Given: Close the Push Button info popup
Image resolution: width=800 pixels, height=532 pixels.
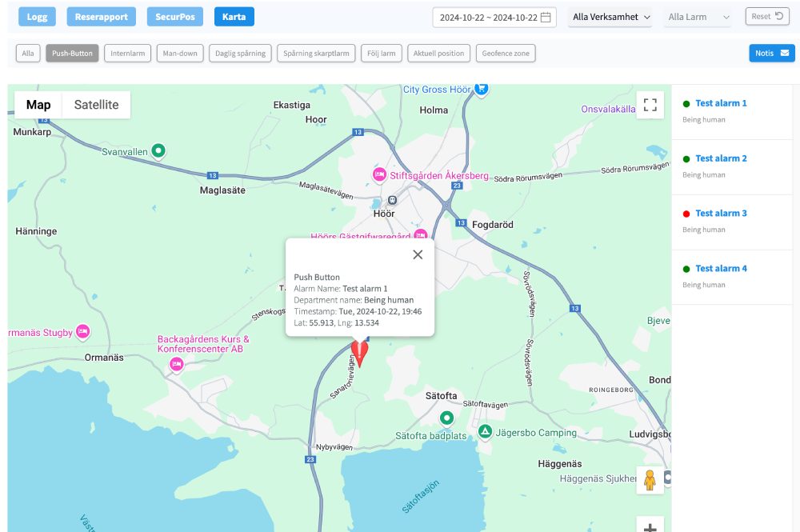Looking at the screenshot, I should click(418, 254).
